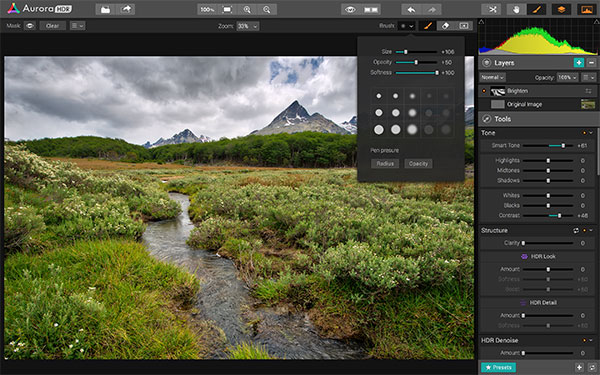Click the histogram display icon at top right
The image size is (600, 375).
[587, 9]
